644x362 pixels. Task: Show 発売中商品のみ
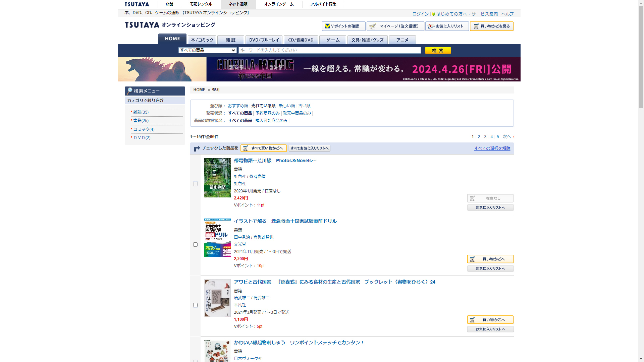tap(297, 113)
